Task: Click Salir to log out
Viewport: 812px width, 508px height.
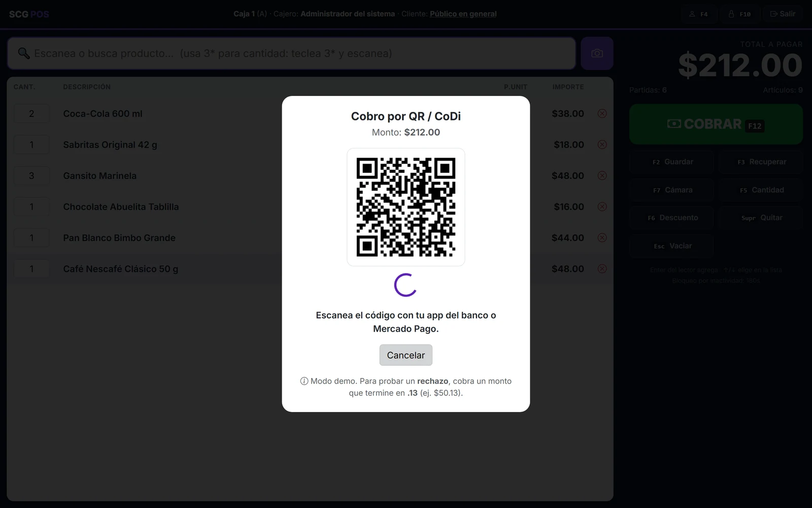Action: [x=783, y=14]
